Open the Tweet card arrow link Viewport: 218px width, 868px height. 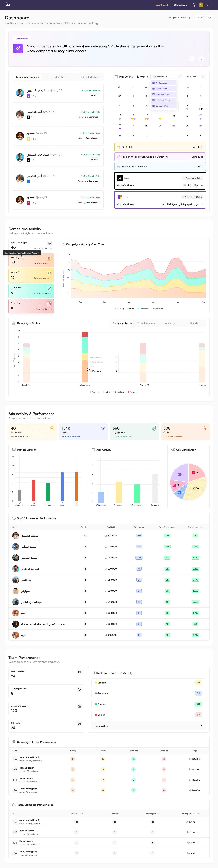pos(201,185)
